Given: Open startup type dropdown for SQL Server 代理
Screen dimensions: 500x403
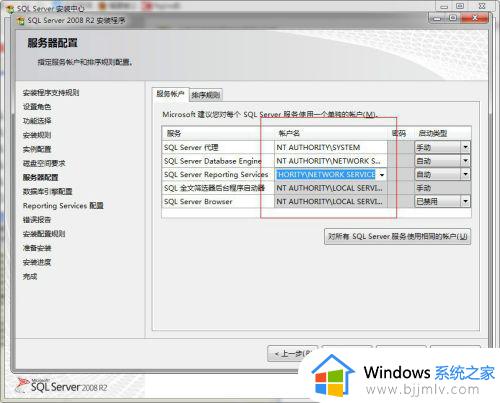Looking at the screenshot, I should coord(465,147).
